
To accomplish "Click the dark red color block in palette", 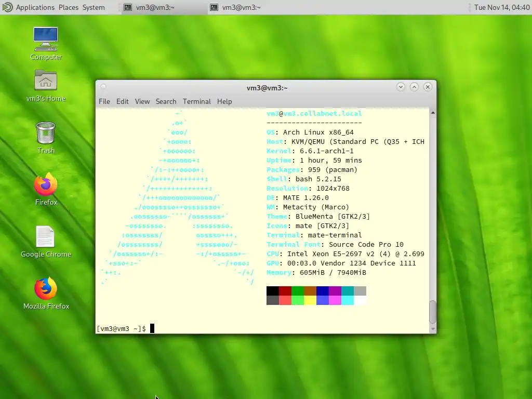I will click(x=285, y=291).
